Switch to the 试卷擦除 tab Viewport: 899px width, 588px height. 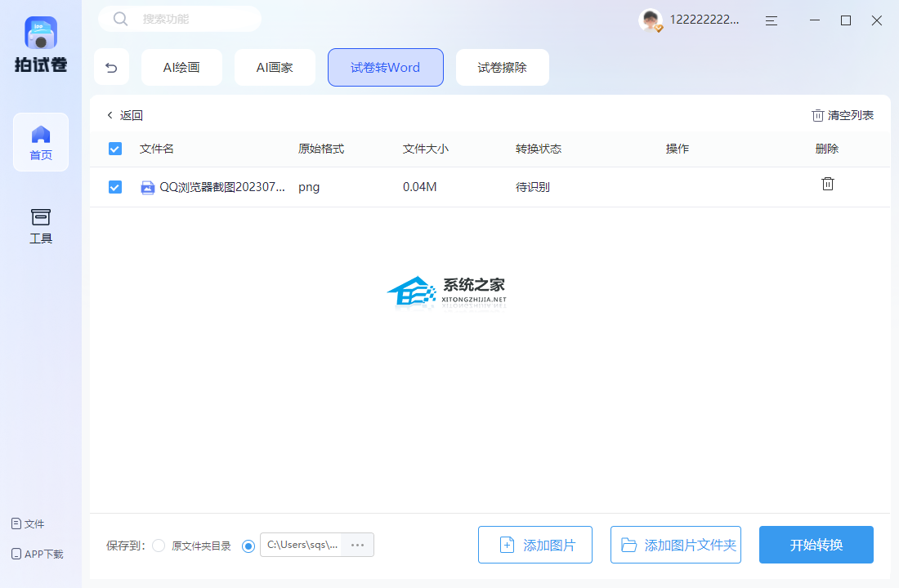click(502, 68)
